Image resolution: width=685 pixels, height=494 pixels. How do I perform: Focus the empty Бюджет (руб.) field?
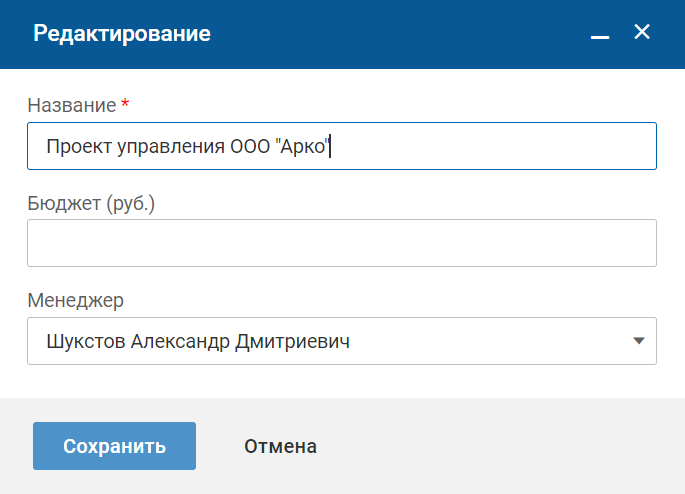(x=341, y=243)
